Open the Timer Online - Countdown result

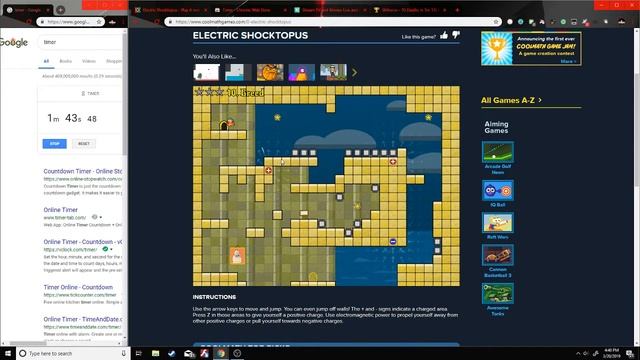coord(78,287)
